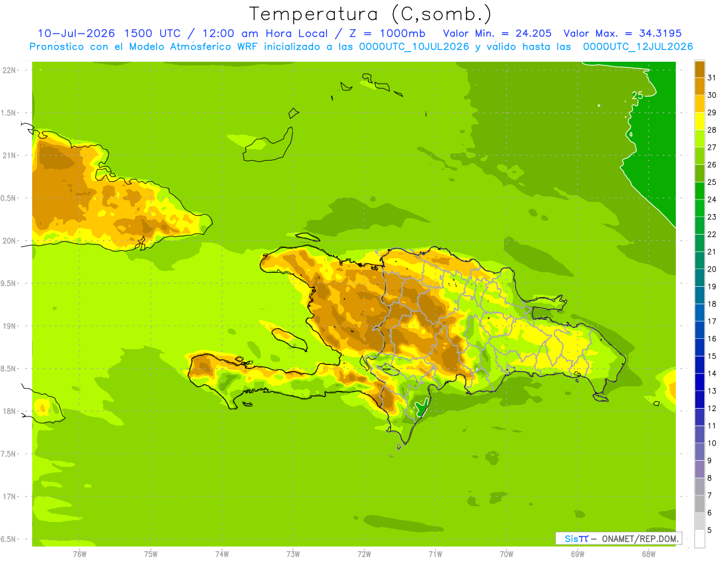Click the '68W' longitude axis label

point(649,554)
